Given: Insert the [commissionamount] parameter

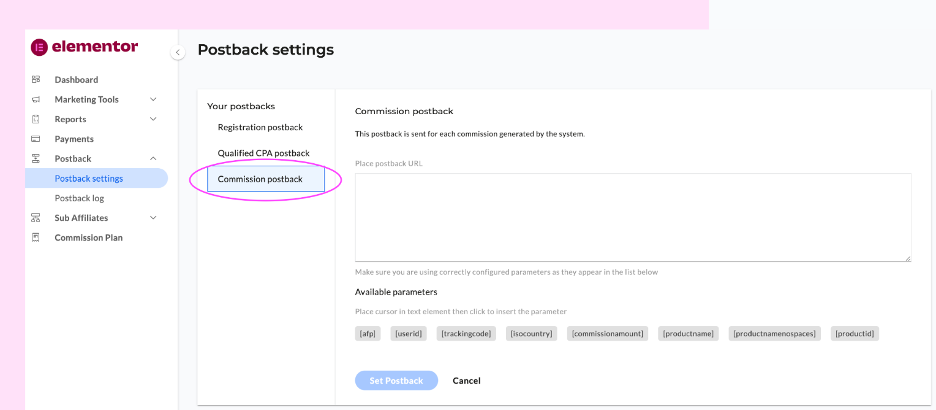Looking at the screenshot, I should tap(607, 333).
